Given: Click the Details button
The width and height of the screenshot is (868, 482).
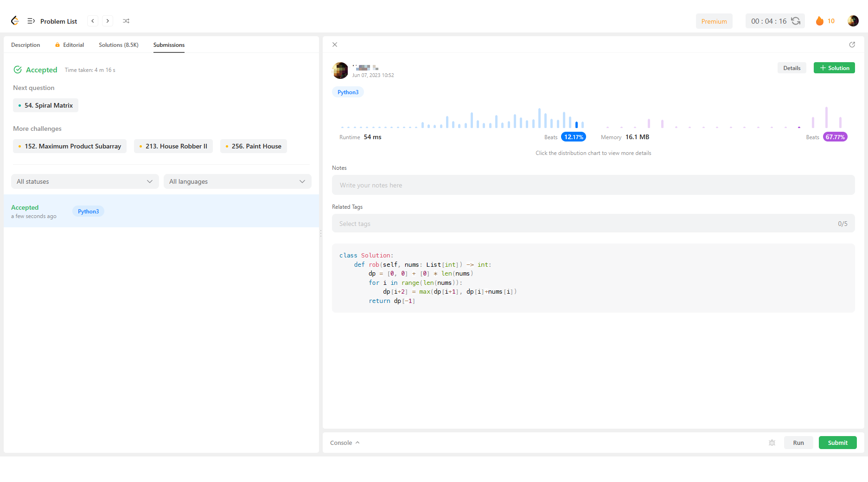Looking at the screenshot, I should pos(792,68).
